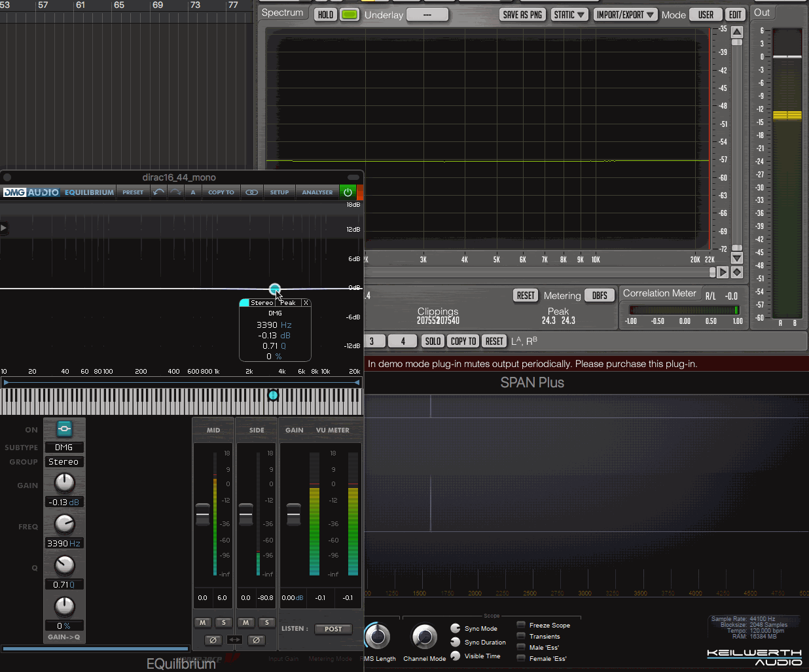Viewport: 809px width, 672px height.
Task: Open the SUBTYPE DMG dropdown
Action: click(64, 448)
